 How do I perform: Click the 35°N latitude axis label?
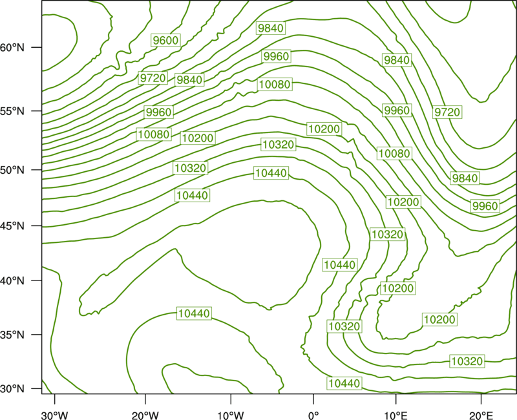(x=12, y=335)
